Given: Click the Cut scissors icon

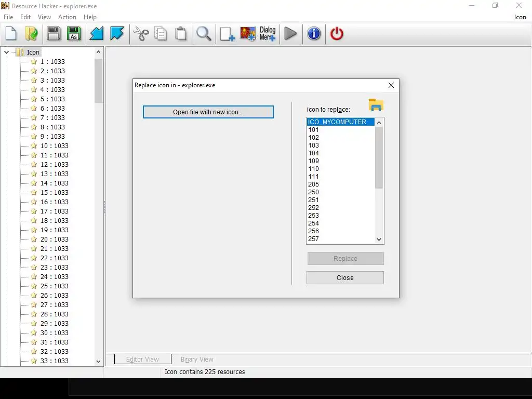Looking at the screenshot, I should [x=141, y=34].
